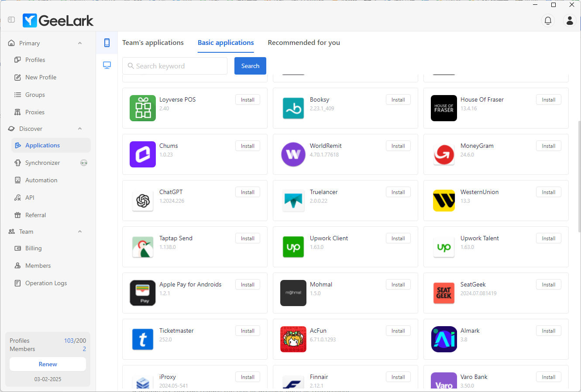The width and height of the screenshot is (581, 392).
Task: Open Members in the sidebar
Action: pyautogui.click(x=51, y=266)
